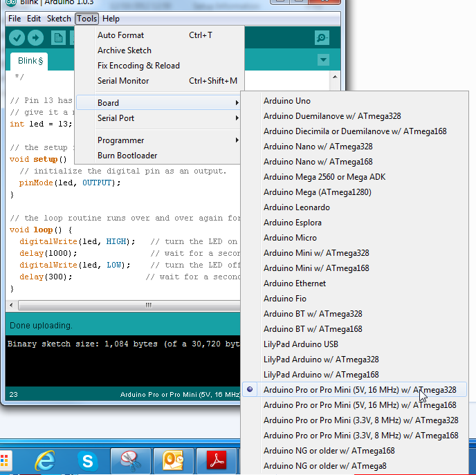476x475 pixels.
Task: Select Arduino BT w/ ATmega328
Action: (354, 314)
